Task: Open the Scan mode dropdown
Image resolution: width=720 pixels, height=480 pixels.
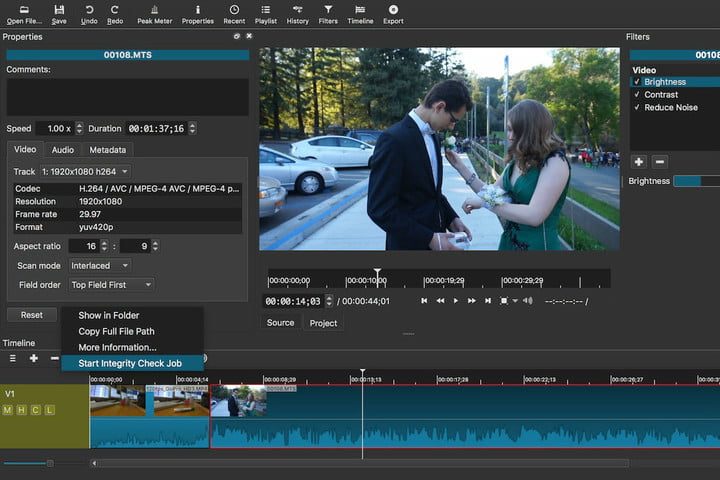Action: point(100,266)
